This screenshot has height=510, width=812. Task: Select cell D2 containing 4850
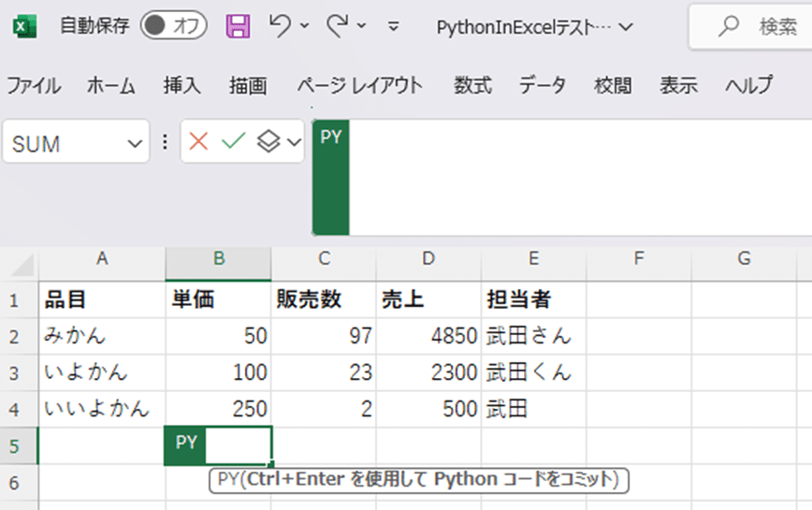[x=428, y=335]
